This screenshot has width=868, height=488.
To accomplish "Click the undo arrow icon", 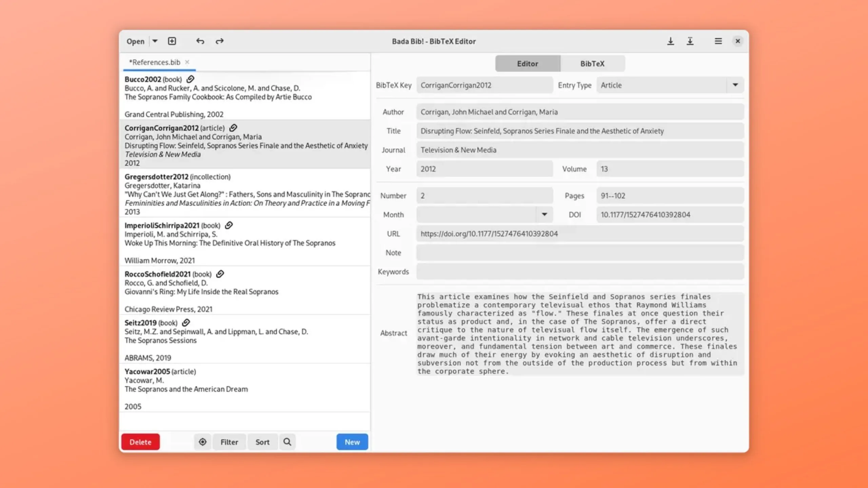I will 200,41.
